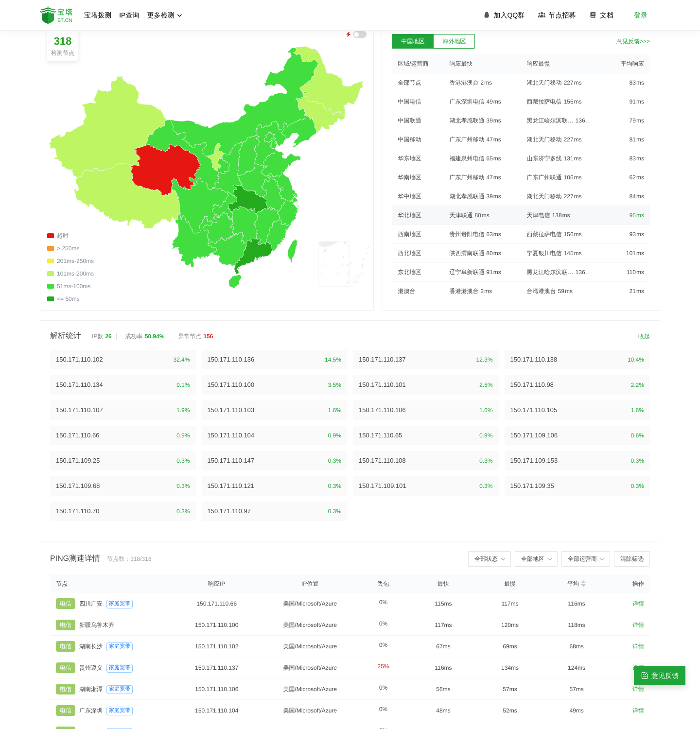Open the 全部地区 filter dropdown

click(536, 559)
